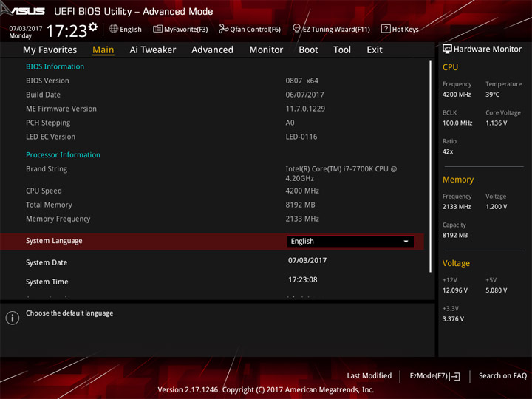Viewport: 532px width, 399px height.
Task: Click Memory Voltage 1.200 V reading
Action: click(x=496, y=207)
